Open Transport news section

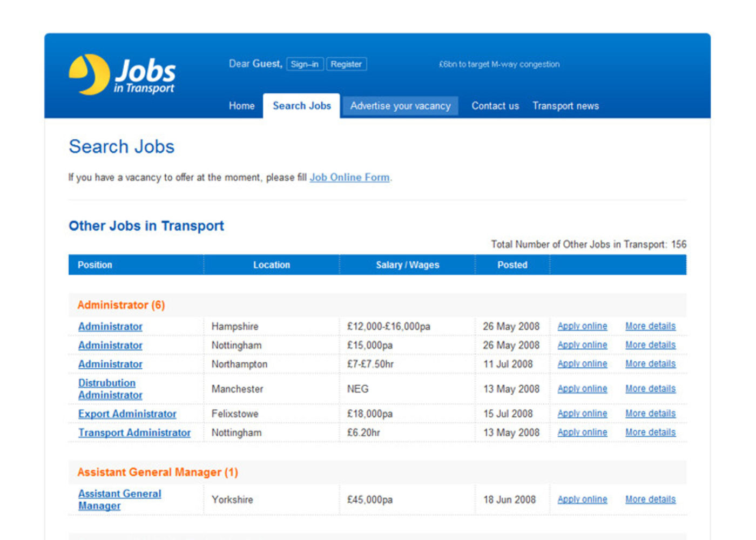coord(565,106)
